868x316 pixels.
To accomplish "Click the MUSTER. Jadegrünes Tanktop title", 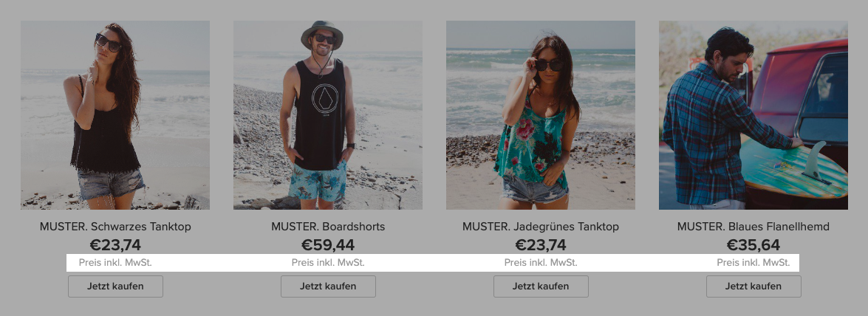I will pos(540,227).
